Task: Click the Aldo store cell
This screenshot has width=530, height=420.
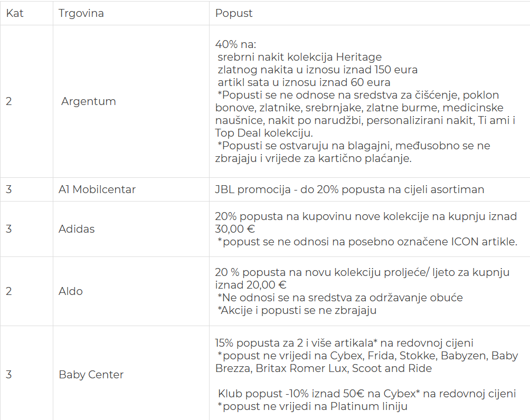Action: coord(71,291)
